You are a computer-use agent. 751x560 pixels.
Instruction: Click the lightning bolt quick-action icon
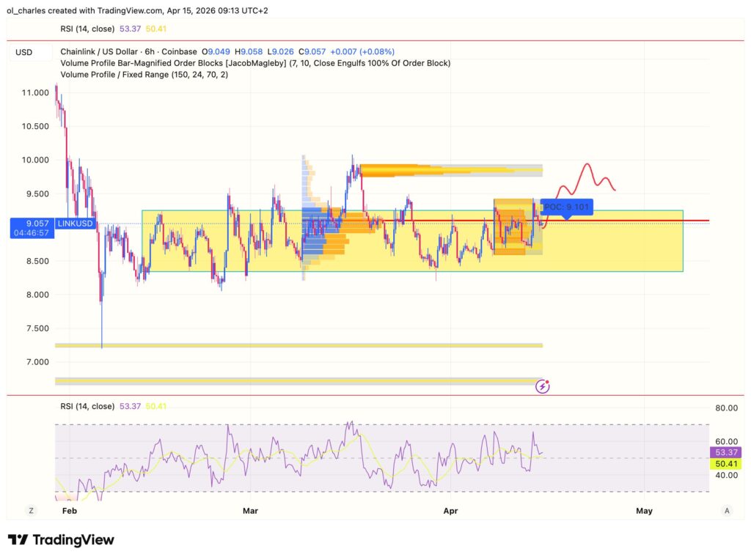coord(542,386)
